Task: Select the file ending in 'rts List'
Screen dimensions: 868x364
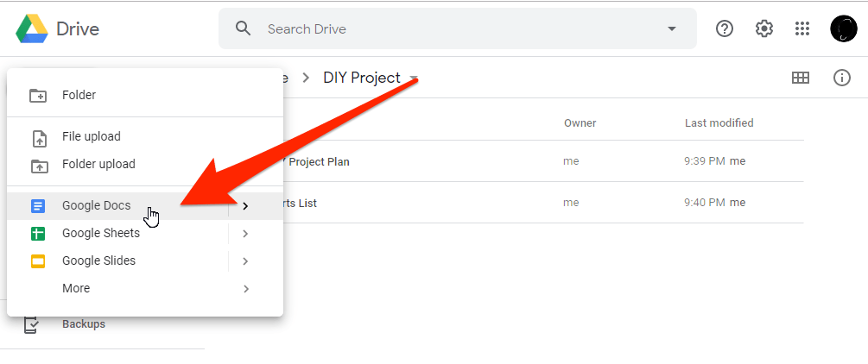Action: pos(542,203)
